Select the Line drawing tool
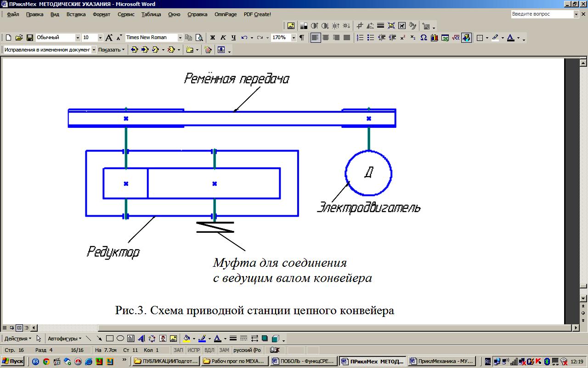The image size is (588, 368). (89, 339)
